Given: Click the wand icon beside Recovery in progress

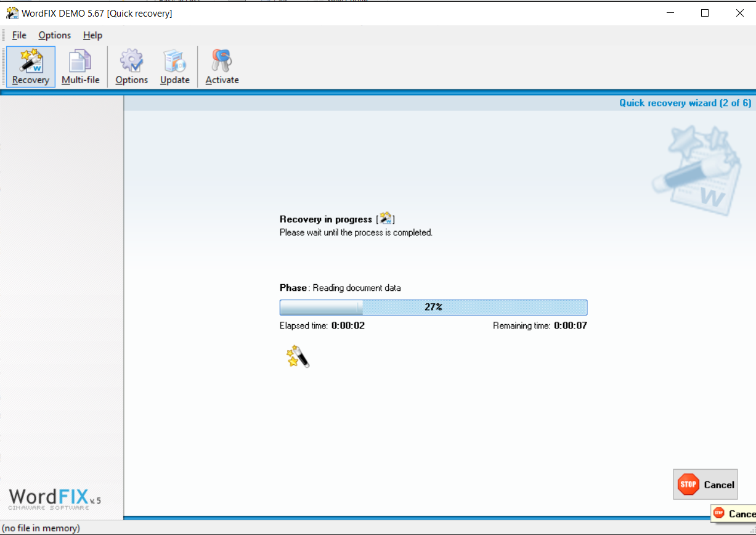Looking at the screenshot, I should pos(386,218).
